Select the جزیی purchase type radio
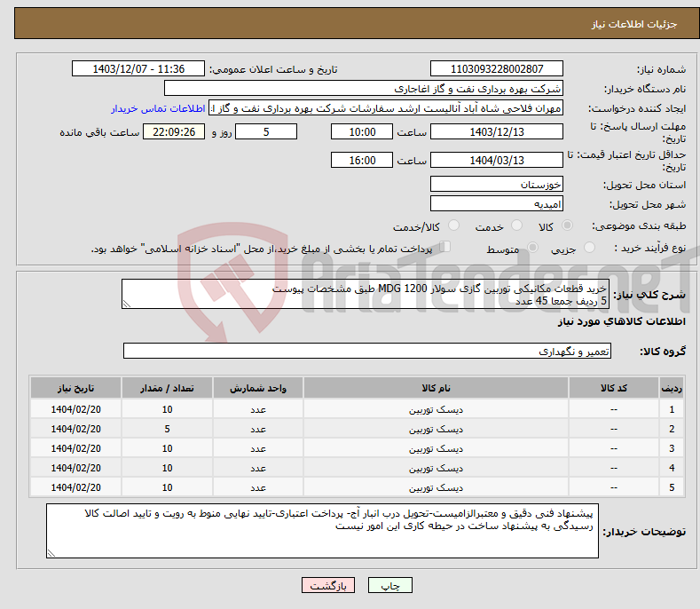700x609 pixels. (x=589, y=247)
